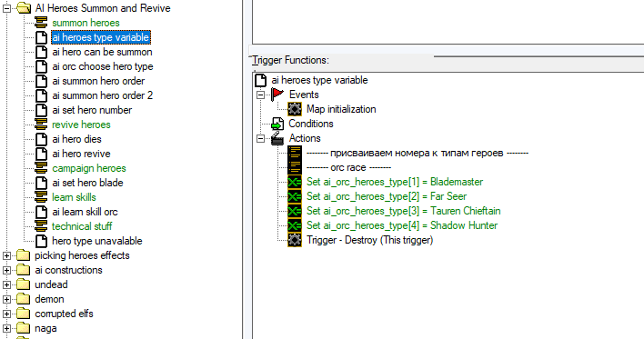Click the 'ai summon hero order' trigger icon
644x339 pixels.
click(41, 81)
